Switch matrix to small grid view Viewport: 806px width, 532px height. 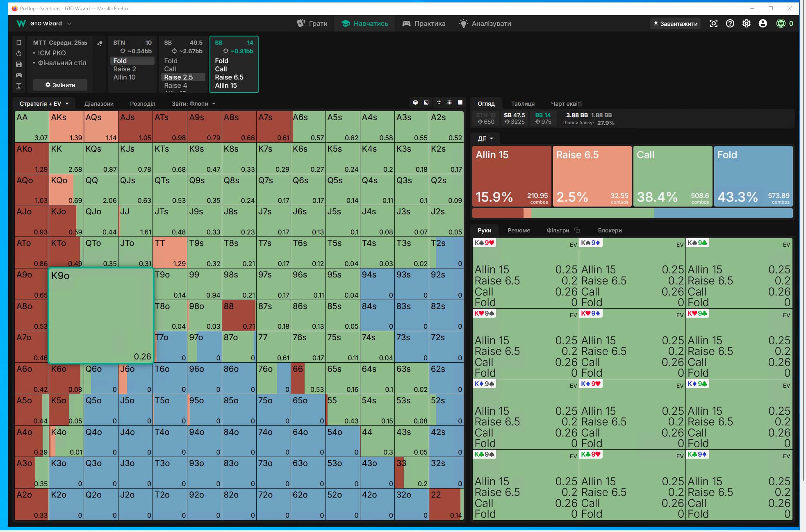(450, 102)
